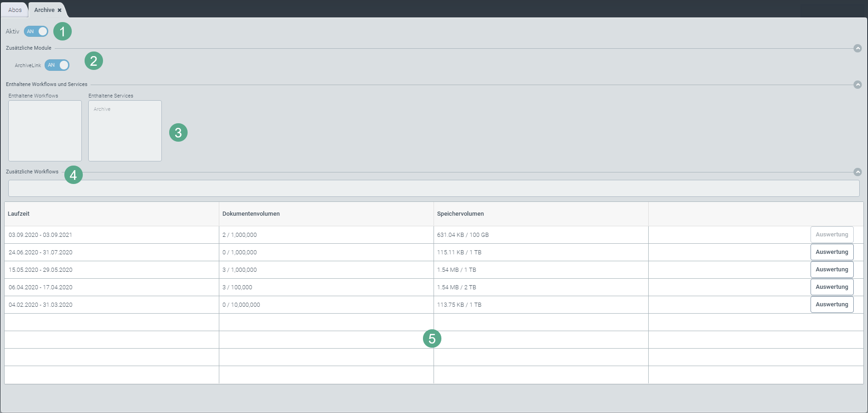Collapse the Zusätzliche Workflows section
The height and width of the screenshot is (413, 868).
(857, 172)
